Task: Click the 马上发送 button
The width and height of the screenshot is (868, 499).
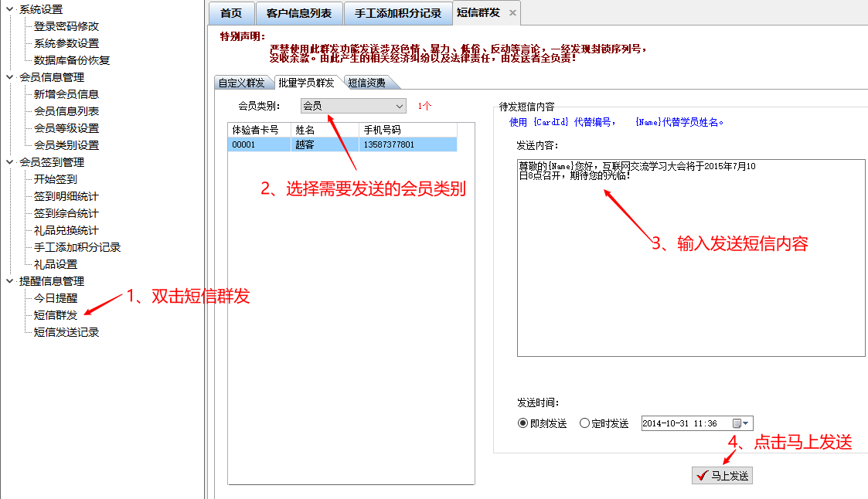Action: [x=722, y=476]
